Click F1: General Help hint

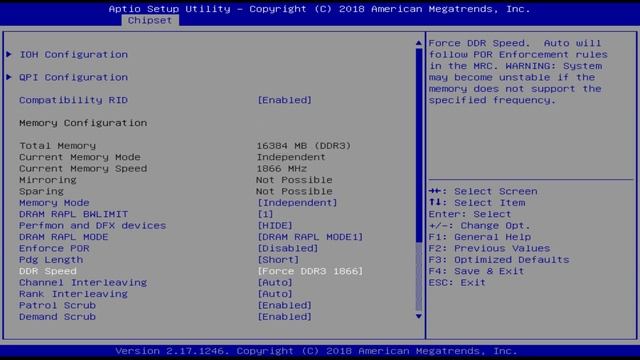pos(480,237)
